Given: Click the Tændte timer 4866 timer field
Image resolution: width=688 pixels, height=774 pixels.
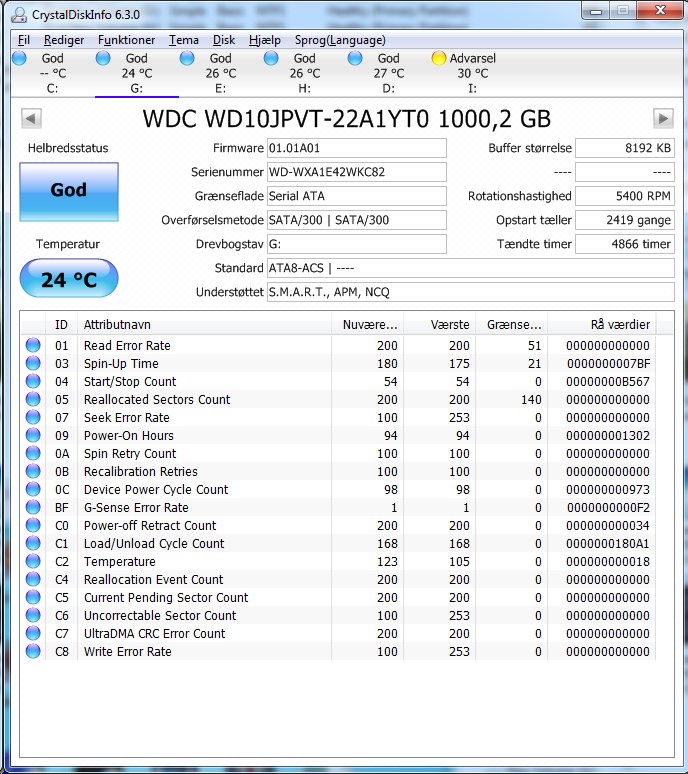Looking at the screenshot, I should pos(625,244).
